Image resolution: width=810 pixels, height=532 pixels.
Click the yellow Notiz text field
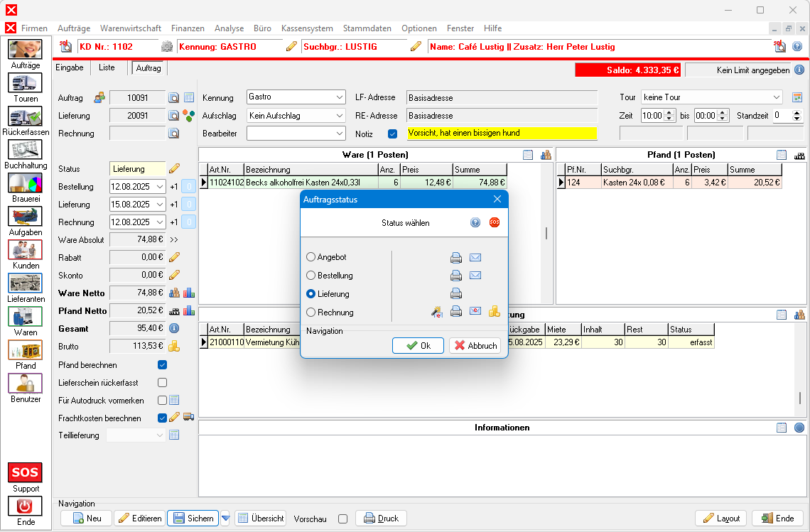[x=501, y=133]
